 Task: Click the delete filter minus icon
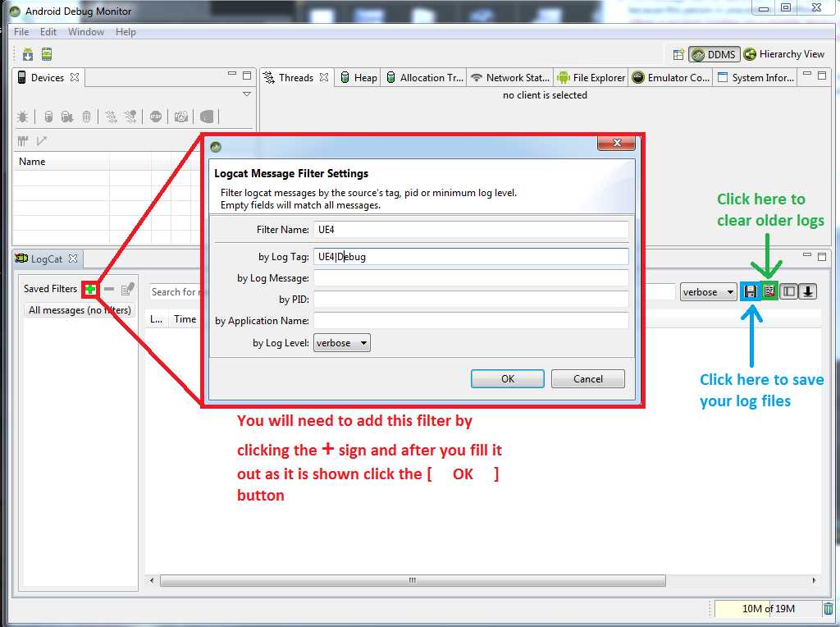coord(109,290)
